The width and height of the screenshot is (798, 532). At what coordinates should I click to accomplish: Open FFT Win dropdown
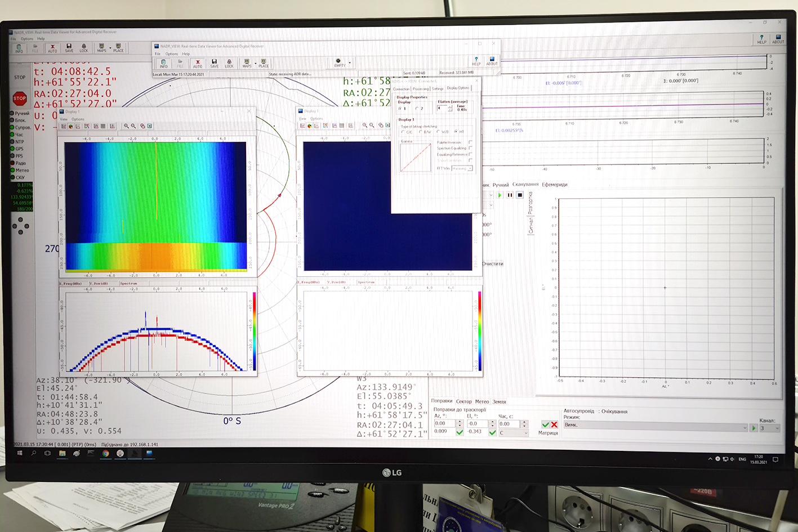coord(462,168)
